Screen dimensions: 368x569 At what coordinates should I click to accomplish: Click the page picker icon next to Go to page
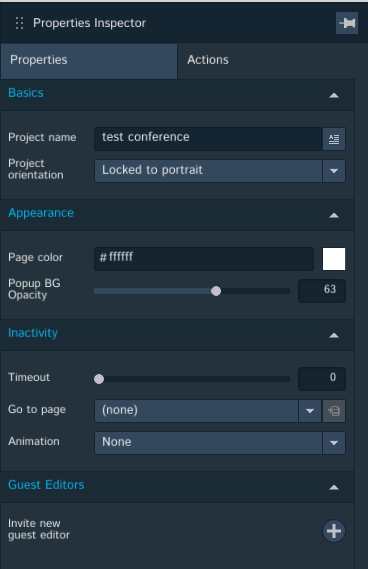coord(334,411)
